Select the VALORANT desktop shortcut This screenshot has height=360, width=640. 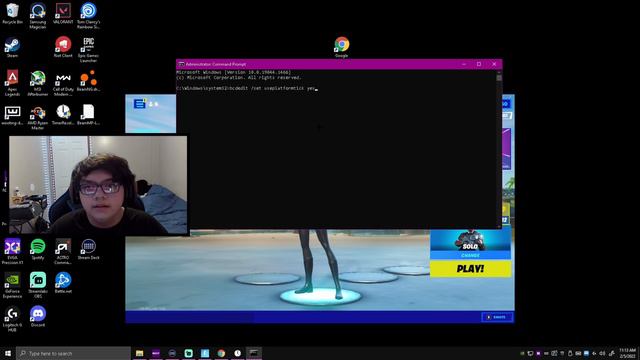(x=63, y=13)
